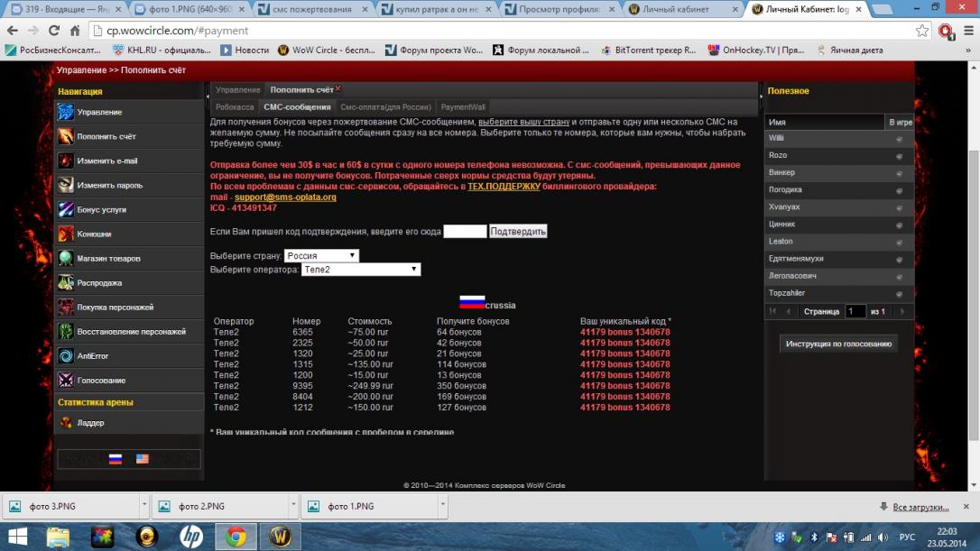Select the Магазин товаров icon
Image resolution: width=980 pixels, height=551 pixels.
click(66, 259)
